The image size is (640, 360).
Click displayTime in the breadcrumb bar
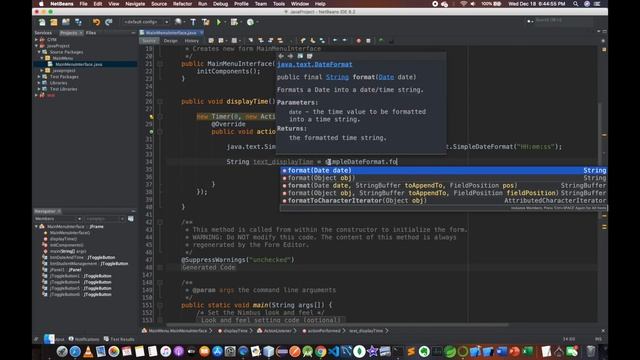pyautogui.click(x=235, y=331)
